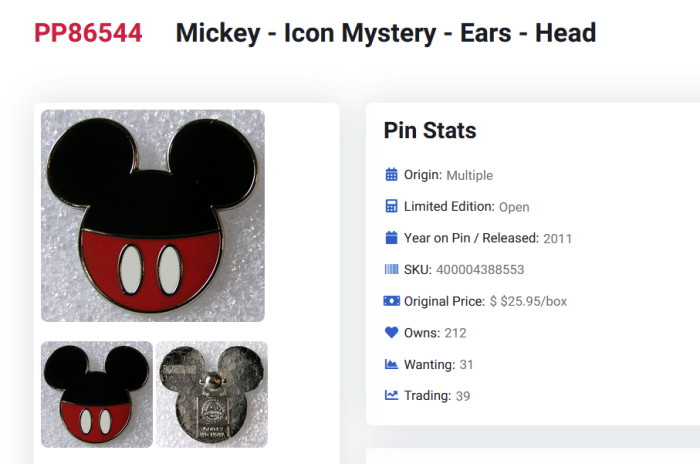Screen dimensions: 700x464
Task: Click the heart icon beside Owns
Action: pos(392,333)
